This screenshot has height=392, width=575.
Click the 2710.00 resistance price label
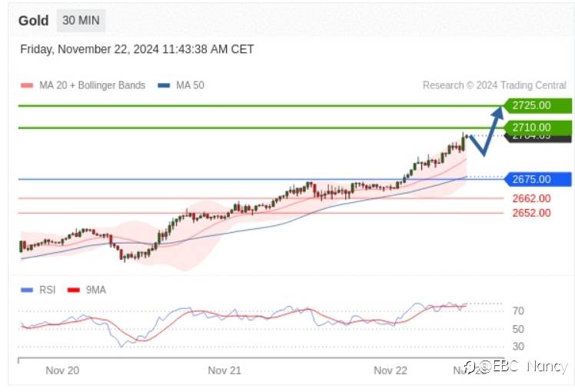pyautogui.click(x=537, y=128)
